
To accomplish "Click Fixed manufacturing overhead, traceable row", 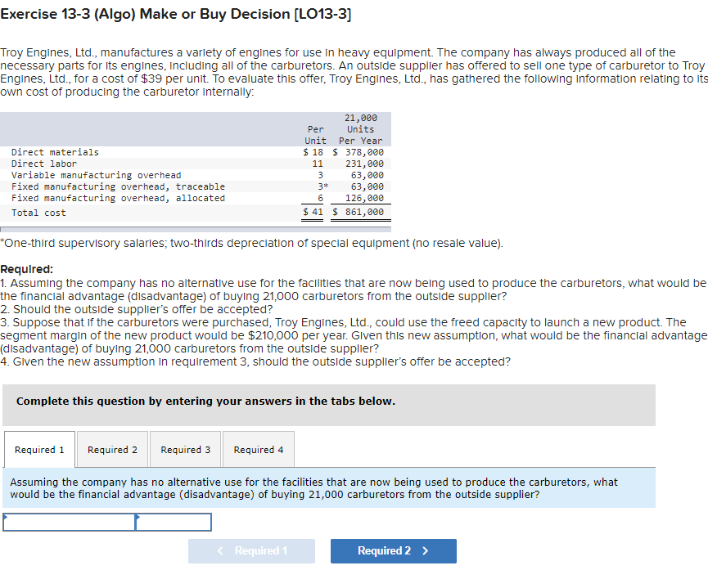I will [x=119, y=186].
